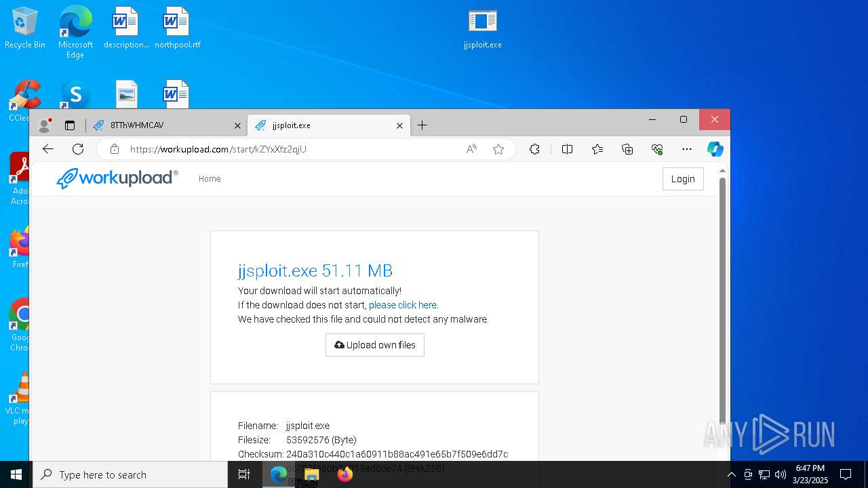This screenshot has height=488, width=868.
Task: Open Copilot sidebar icon
Action: pos(715,149)
